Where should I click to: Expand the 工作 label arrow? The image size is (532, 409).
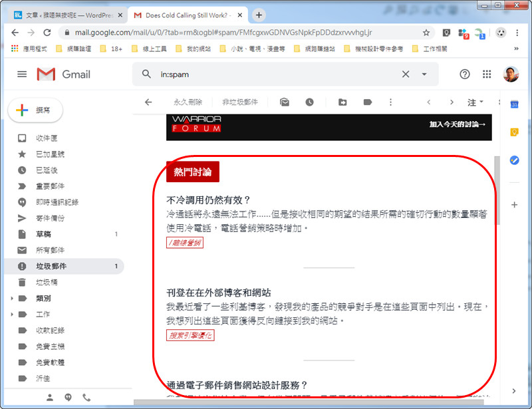pos(12,315)
